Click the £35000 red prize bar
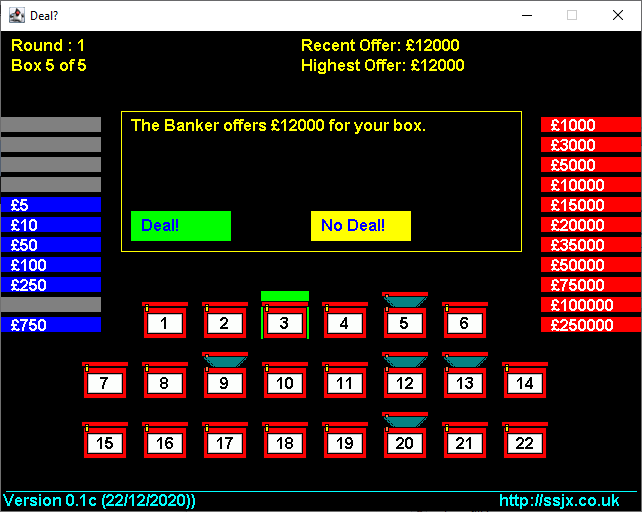 pyautogui.click(x=591, y=245)
